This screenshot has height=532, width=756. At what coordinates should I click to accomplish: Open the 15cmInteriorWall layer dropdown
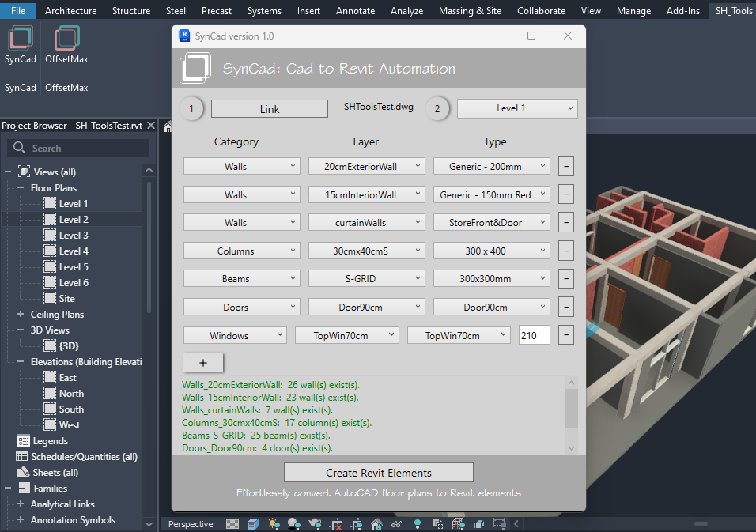coord(366,194)
